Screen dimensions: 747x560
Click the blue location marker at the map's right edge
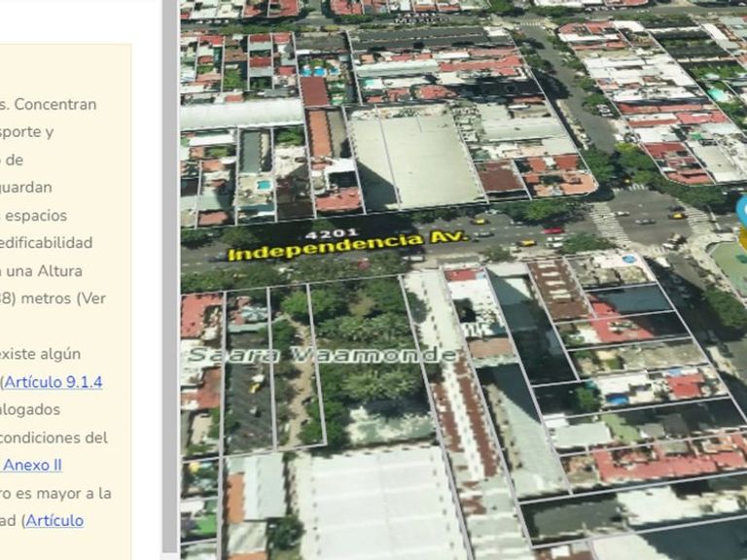click(742, 211)
